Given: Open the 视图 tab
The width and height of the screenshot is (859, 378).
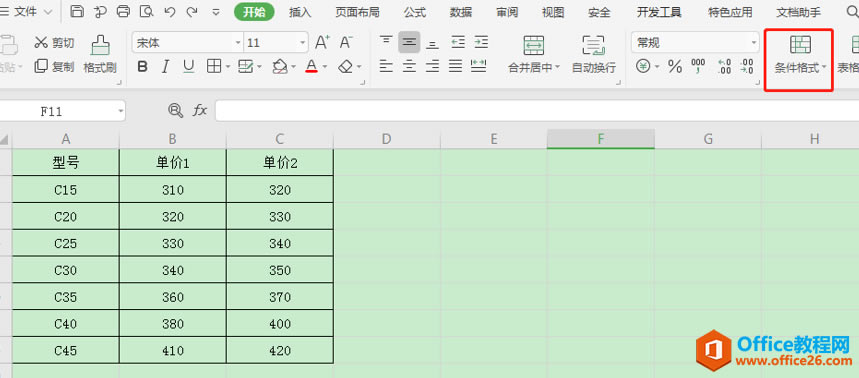Looking at the screenshot, I should (553, 12).
